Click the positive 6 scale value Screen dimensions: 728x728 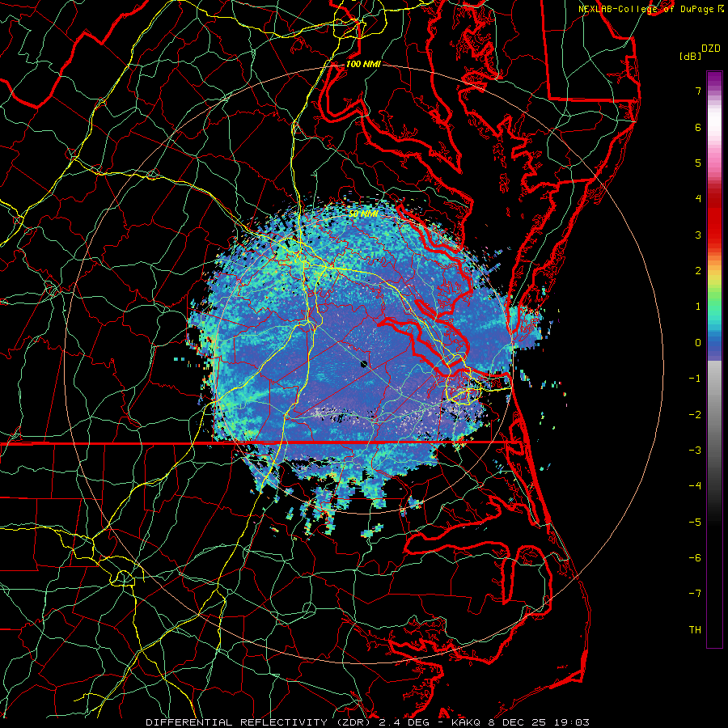pos(698,127)
